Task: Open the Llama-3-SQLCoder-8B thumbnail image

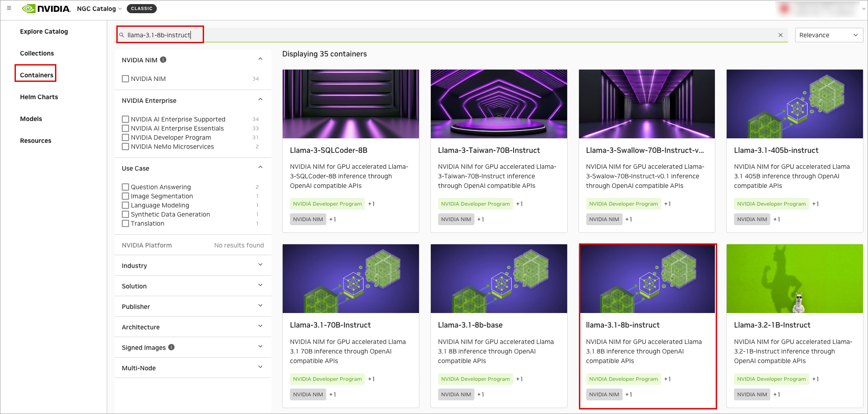Action: coord(351,104)
